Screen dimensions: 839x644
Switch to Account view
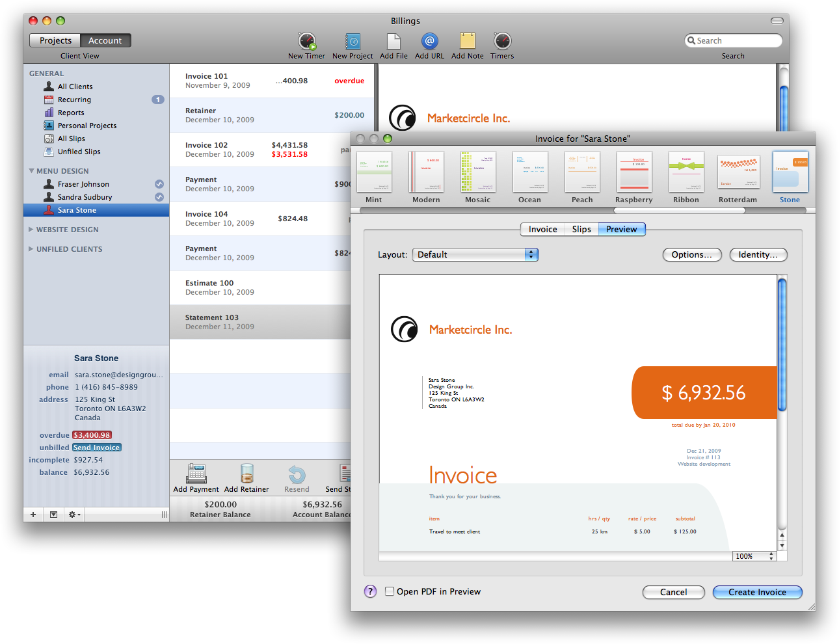pos(105,40)
